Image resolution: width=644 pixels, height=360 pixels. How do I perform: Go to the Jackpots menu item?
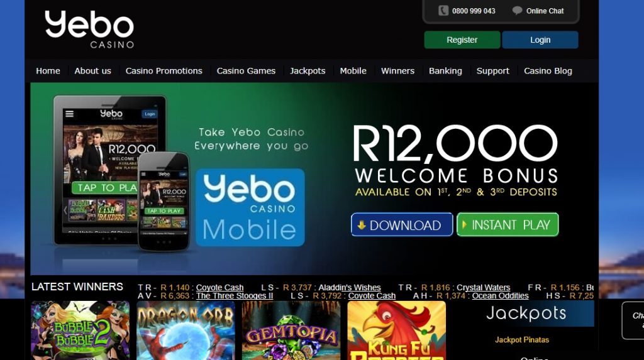click(x=308, y=71)
